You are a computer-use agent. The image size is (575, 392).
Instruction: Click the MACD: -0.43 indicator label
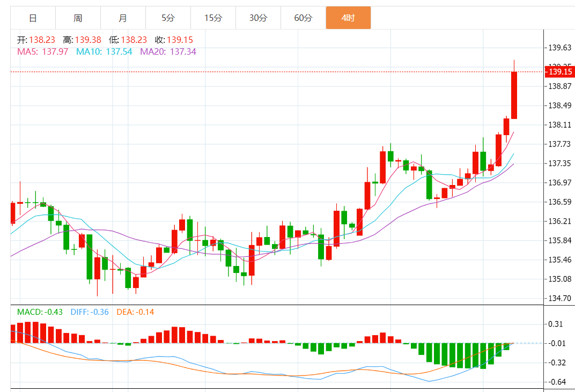40,312
